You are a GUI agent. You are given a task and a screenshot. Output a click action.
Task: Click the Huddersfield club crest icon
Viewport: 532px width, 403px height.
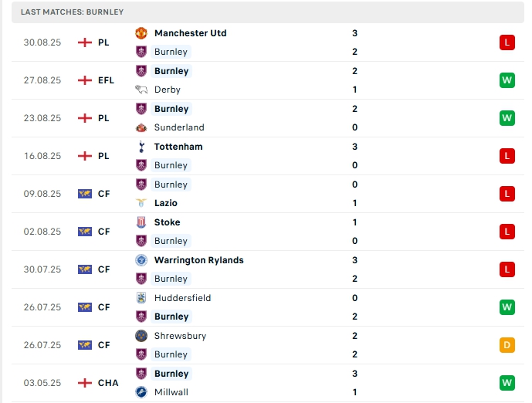141,298
